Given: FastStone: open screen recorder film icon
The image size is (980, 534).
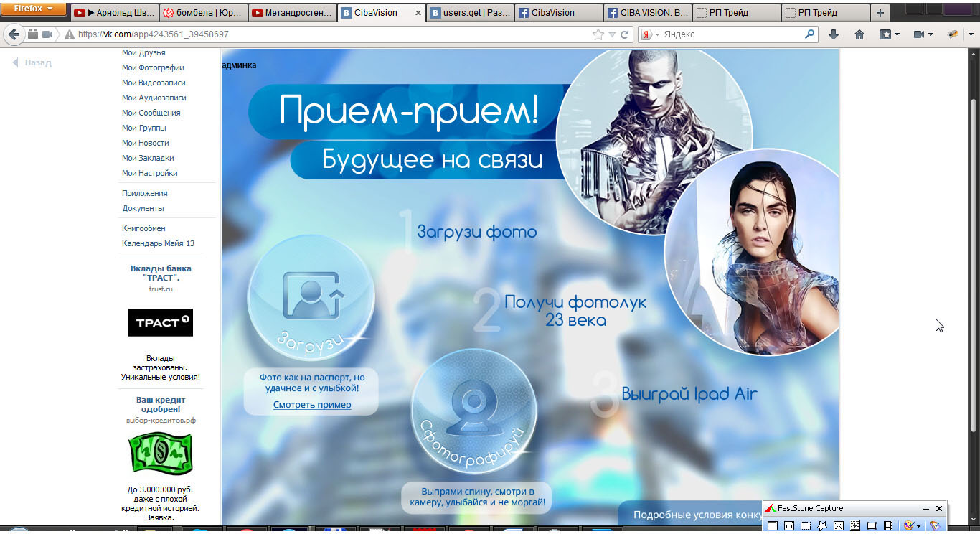Looking at the screenshot, I should click(888, 526).
